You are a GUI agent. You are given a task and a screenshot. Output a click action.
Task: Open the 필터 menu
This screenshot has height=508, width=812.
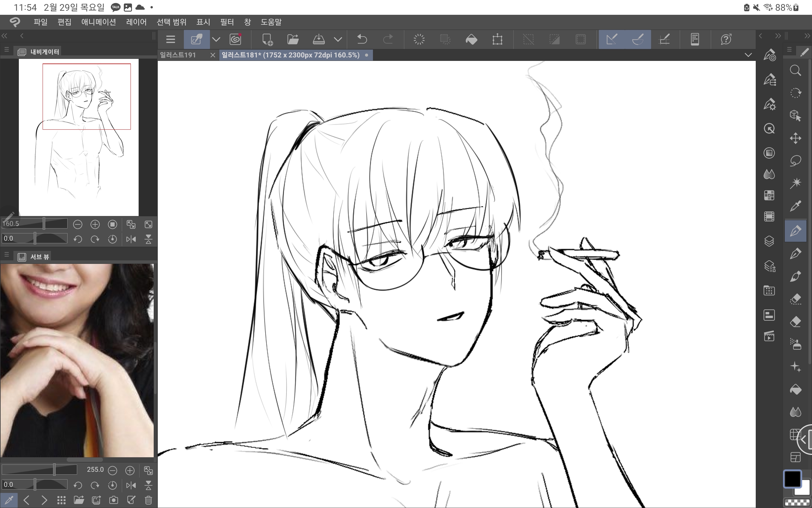click(x=227, y=22)
